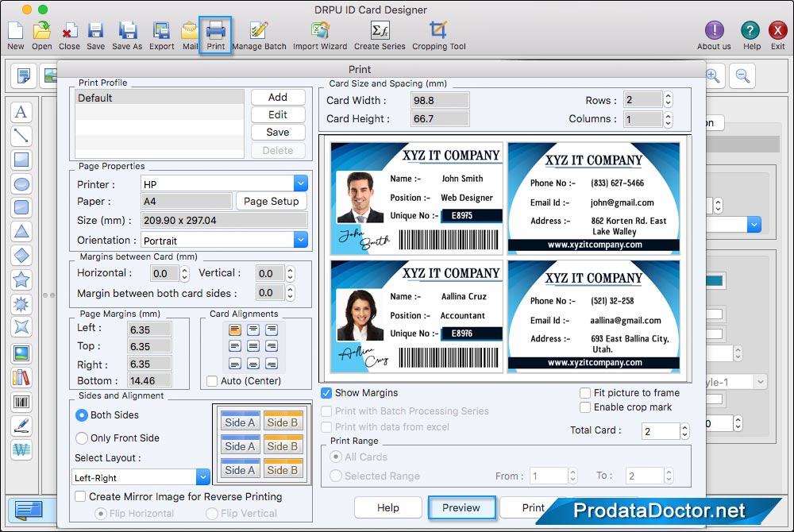Viewport: 794px width, 532px height.
Task: Click the Mail toolbar icon
Action: [190, 36]
